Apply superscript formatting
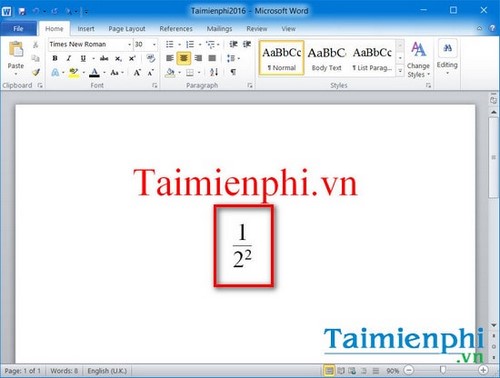This screenshot has width=500, height=378. coord(132,58)
